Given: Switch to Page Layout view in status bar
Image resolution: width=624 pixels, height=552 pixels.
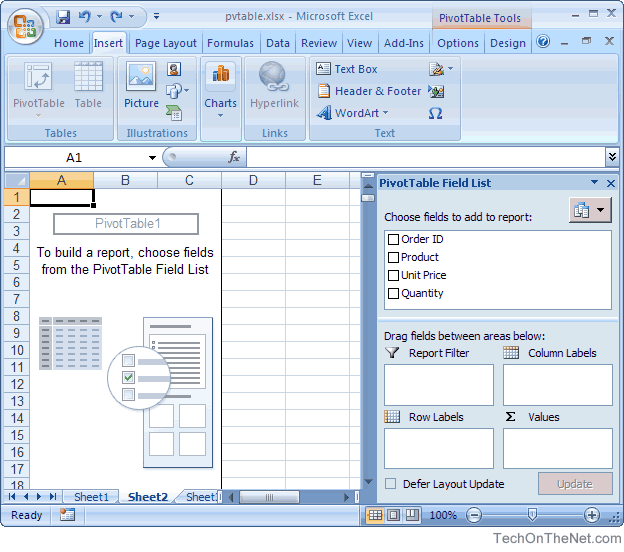Looking at the screenshot, I should [x=394, y=515].
